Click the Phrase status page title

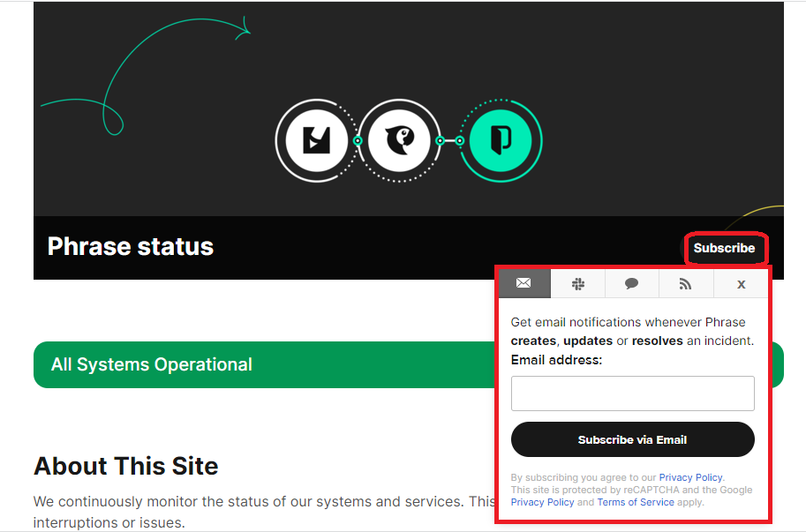pos(131,246)
